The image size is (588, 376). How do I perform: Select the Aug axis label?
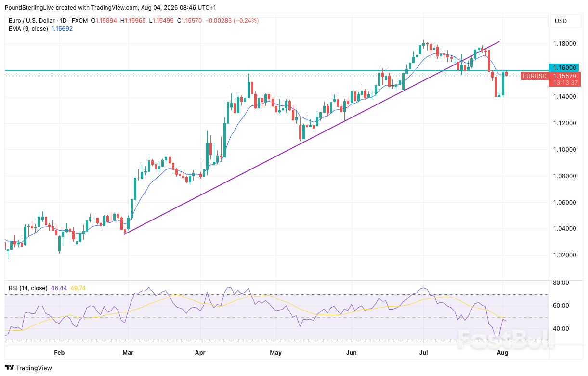(x=502, y=353)
